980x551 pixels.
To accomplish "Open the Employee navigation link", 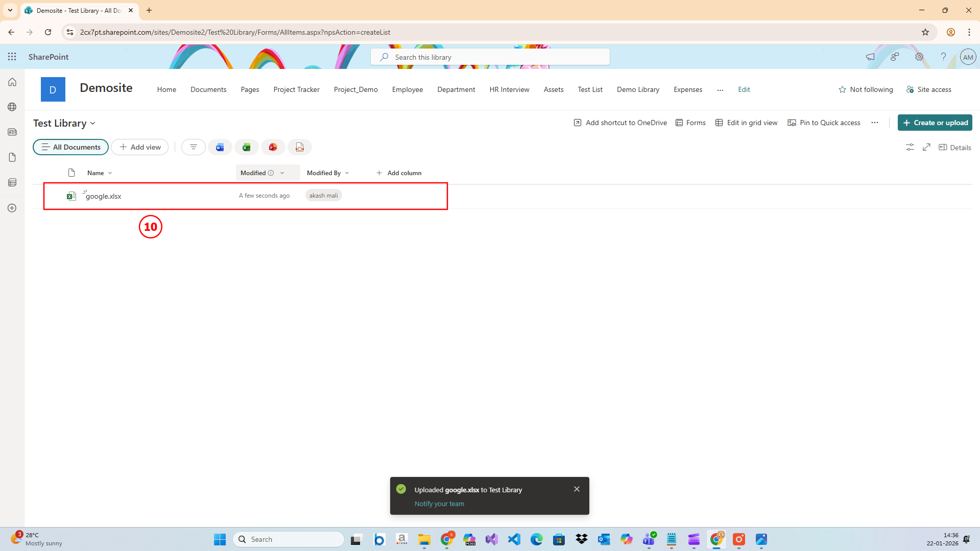I will pyautogui.click(x=408, y=89).
